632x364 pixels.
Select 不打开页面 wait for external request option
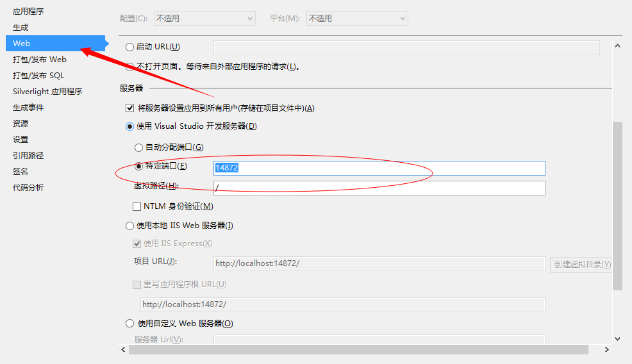[129, 67]
